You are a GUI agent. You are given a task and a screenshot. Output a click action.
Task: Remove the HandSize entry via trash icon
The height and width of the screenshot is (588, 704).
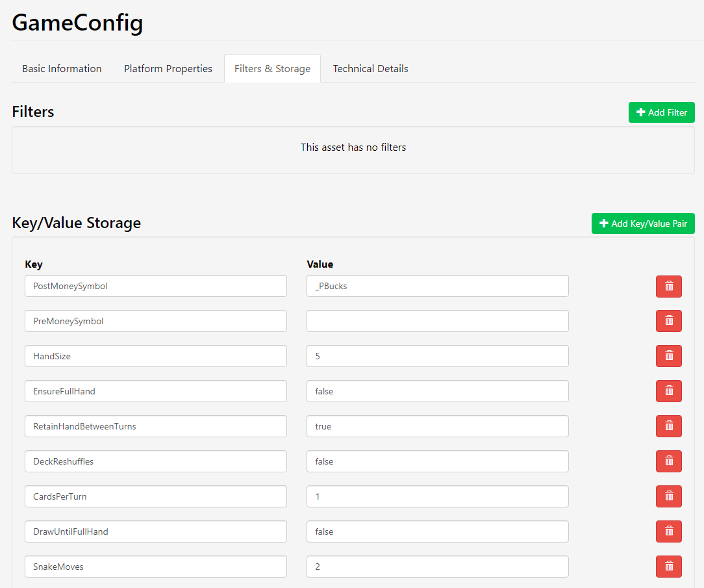tap(668, 356)
